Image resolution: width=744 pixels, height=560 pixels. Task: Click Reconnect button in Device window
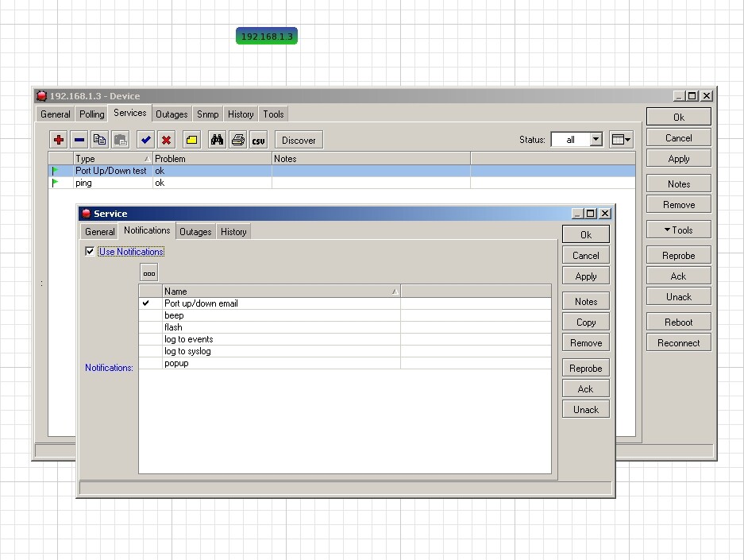tap(679, 342)
